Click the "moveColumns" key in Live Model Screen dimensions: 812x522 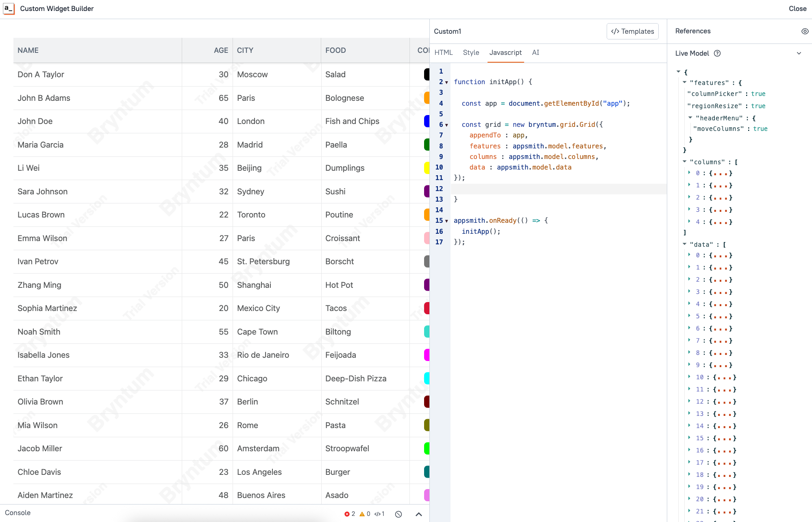point(718,129)
